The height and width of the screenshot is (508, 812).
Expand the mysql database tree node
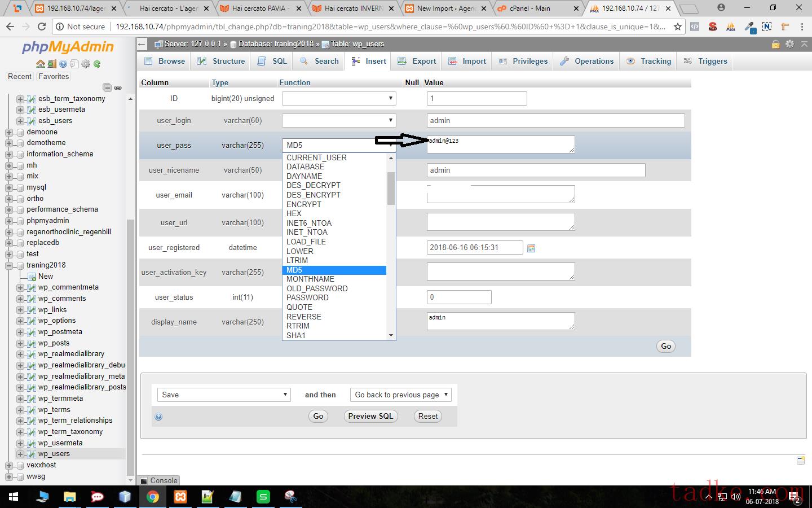click(x=9, y=187)
